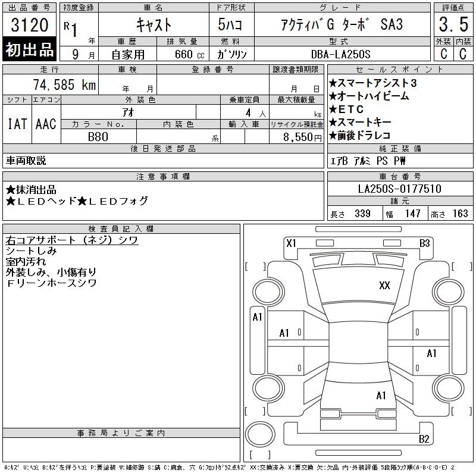
Task: Click the displacement value 660 cc
Action: pos(189,55)
